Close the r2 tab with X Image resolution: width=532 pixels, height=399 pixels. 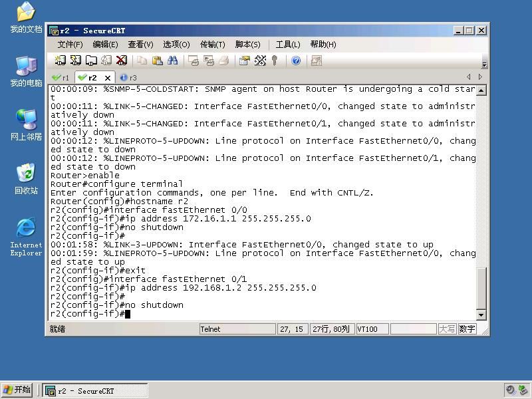click(x=108, y=78)
